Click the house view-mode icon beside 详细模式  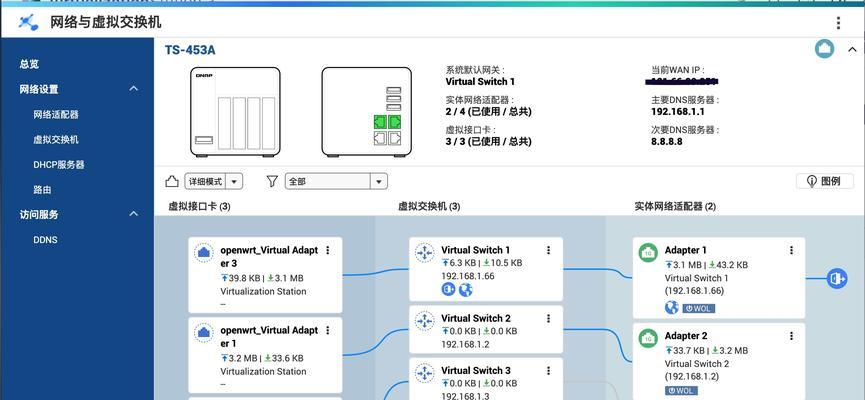click(x=172, y=181)
